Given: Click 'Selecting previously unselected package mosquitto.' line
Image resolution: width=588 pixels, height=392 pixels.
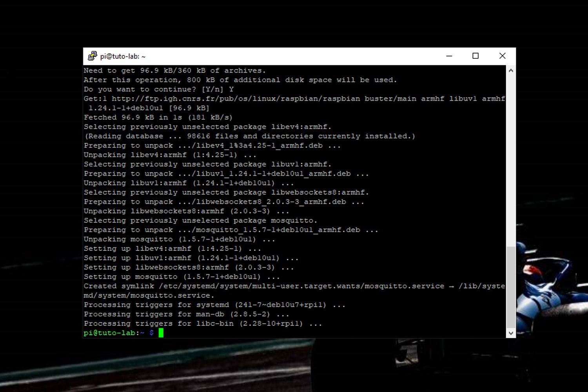Looking at the screenshot, I should coord(200,221).
